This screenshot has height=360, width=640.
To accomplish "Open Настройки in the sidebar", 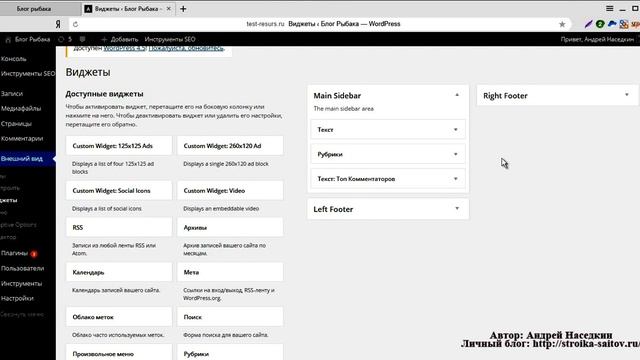I will click(17, 298).
